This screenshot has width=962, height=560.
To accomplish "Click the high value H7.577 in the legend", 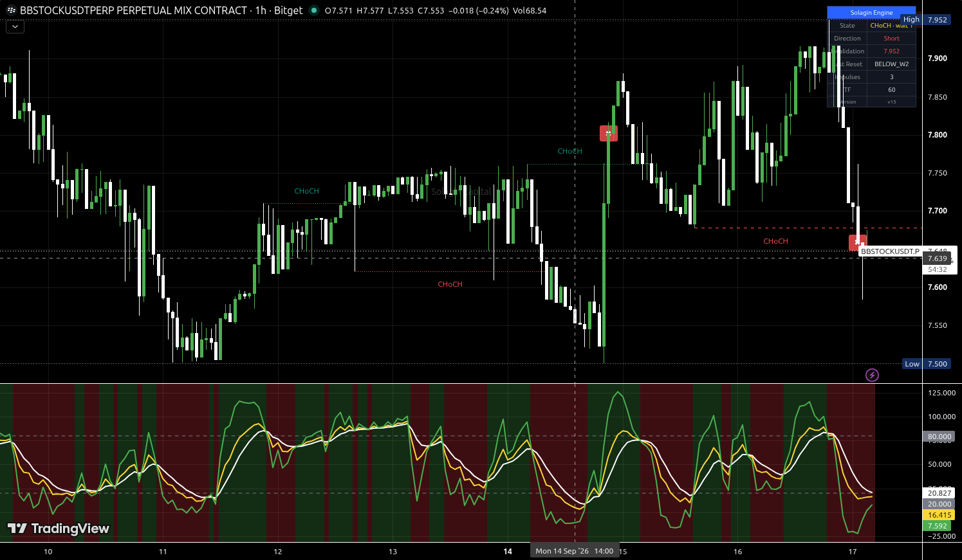I will pos(370,10).
